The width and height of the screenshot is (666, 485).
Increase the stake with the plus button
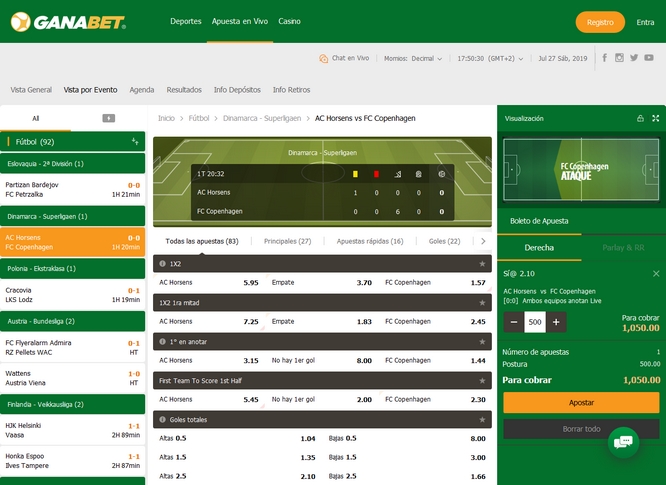click(556, 322)
